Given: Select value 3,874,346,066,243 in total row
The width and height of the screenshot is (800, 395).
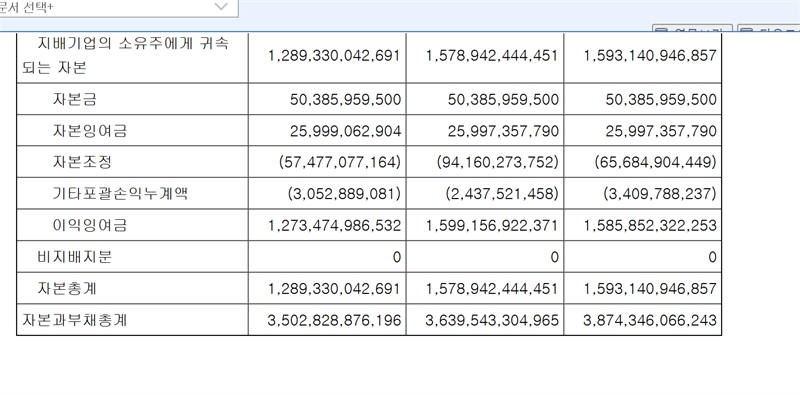Looking at the screenshot, I should click(649, 320).
